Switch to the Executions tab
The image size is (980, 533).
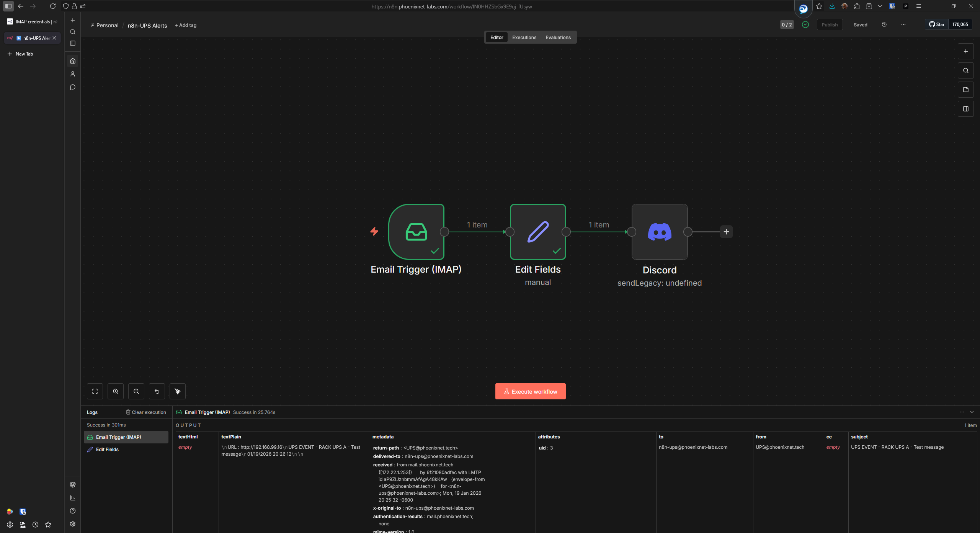click(524, 37)
